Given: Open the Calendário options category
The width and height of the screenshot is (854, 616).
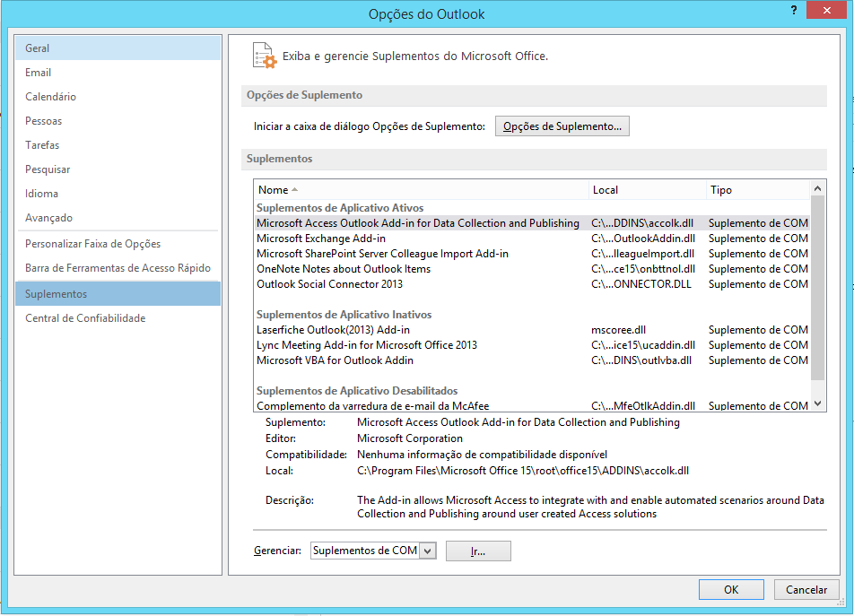Looking at the screenshot, I should pyautogui.click(x=50, y=97).
